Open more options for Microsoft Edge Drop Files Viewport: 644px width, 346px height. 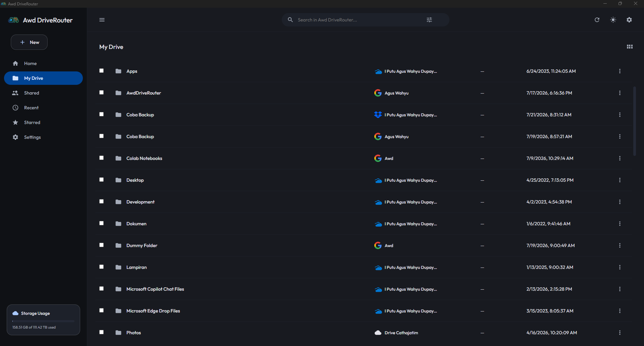point(620,311)
